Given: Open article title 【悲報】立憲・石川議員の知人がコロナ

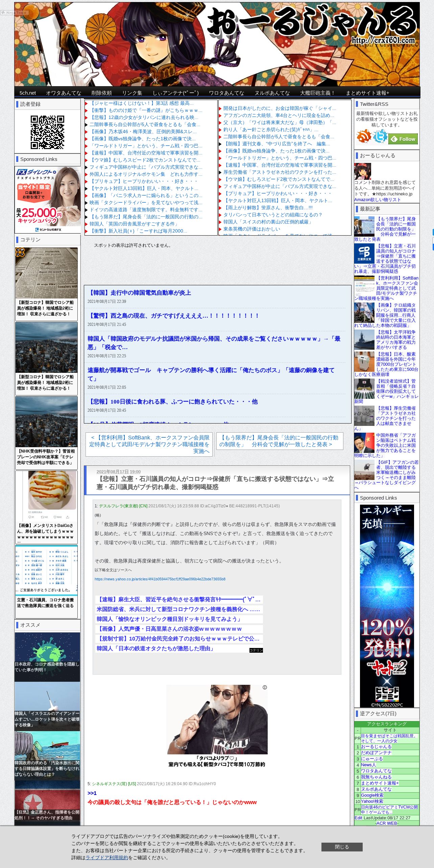Looking at the screenshot, I should point(215,483).
